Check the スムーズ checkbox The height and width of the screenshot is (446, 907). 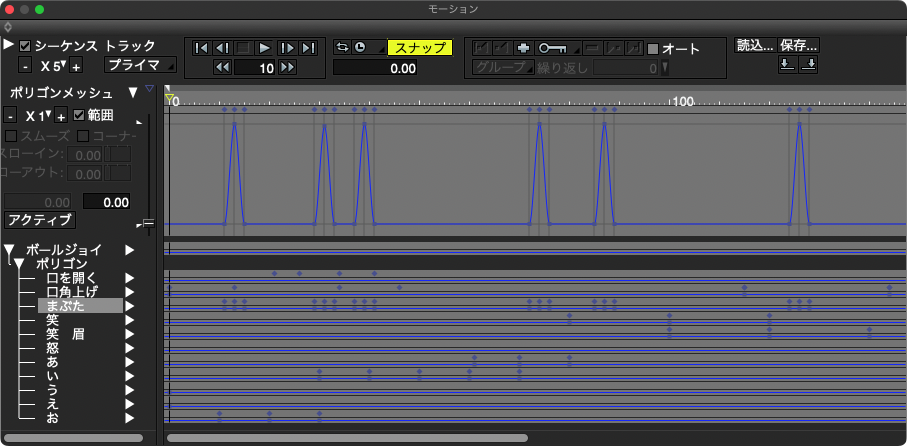(10, 137)
